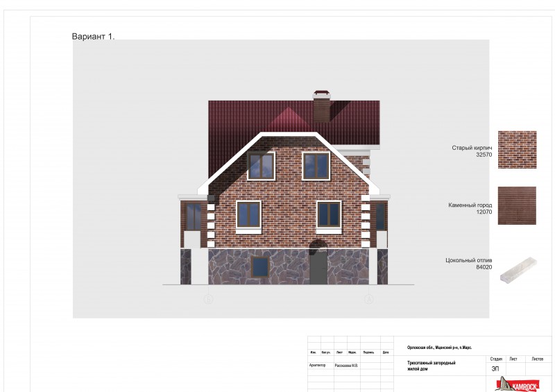Click the 'Подпись' column header
Viewport: 555px width, 392px height.
tap(368, 352)
